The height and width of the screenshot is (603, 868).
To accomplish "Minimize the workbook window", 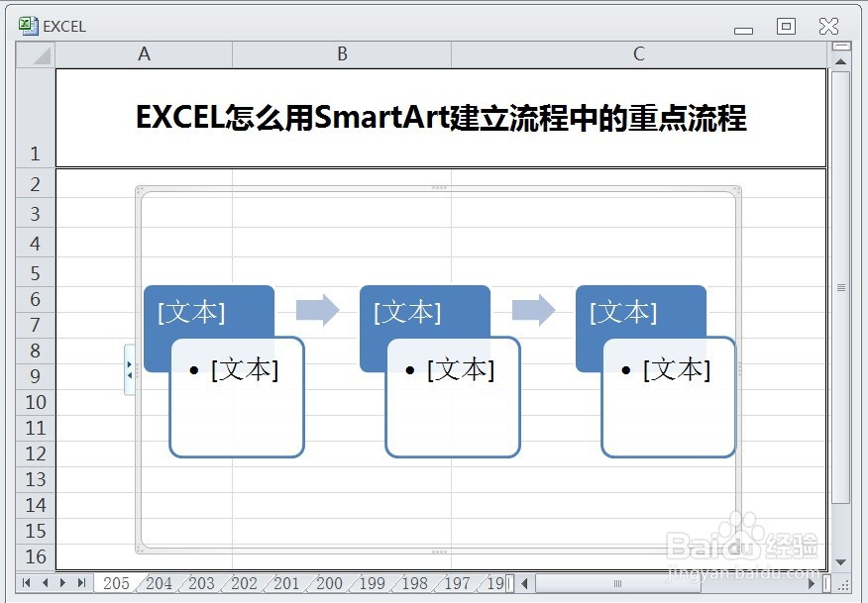I will point(743,30).
